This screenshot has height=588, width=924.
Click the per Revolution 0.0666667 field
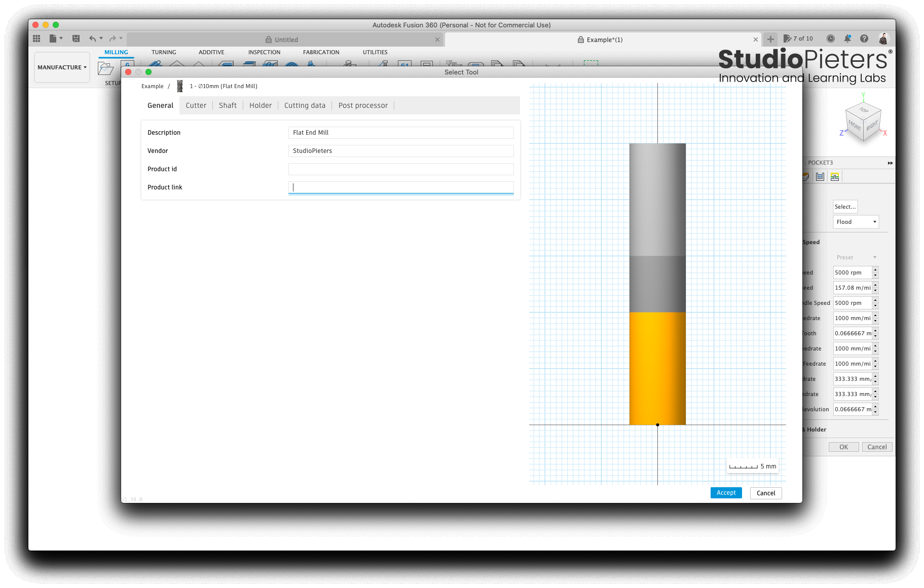tap(853, 409)
